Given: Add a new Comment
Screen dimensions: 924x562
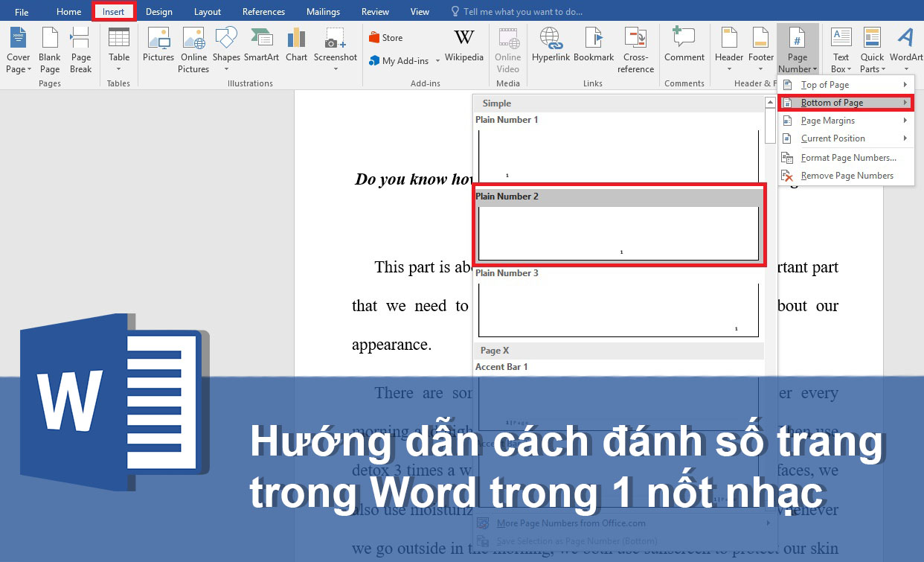Looking at the screenshot, I should click(x=684, y=45).
